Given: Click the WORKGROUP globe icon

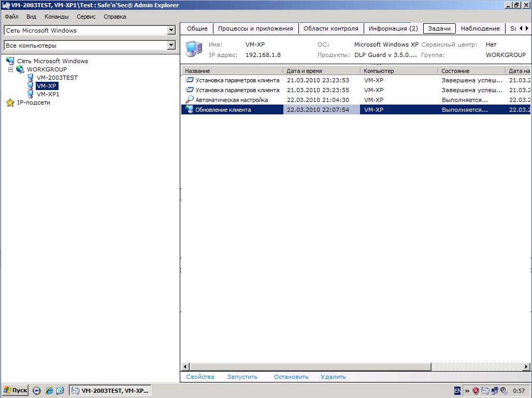Looking at the screenshot, I should click(x=20, y=69).
